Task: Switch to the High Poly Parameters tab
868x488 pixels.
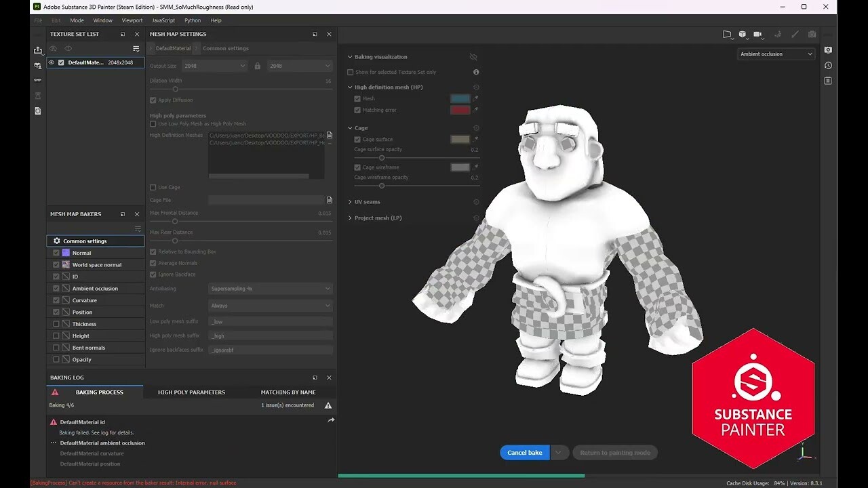Action: (191, 392)
